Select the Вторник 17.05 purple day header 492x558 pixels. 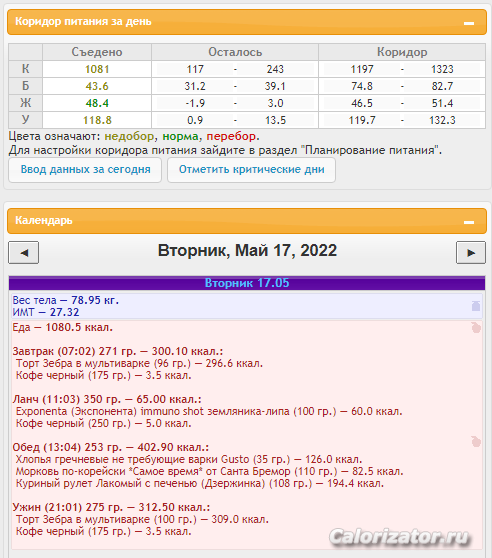click(x=247, y=283)
